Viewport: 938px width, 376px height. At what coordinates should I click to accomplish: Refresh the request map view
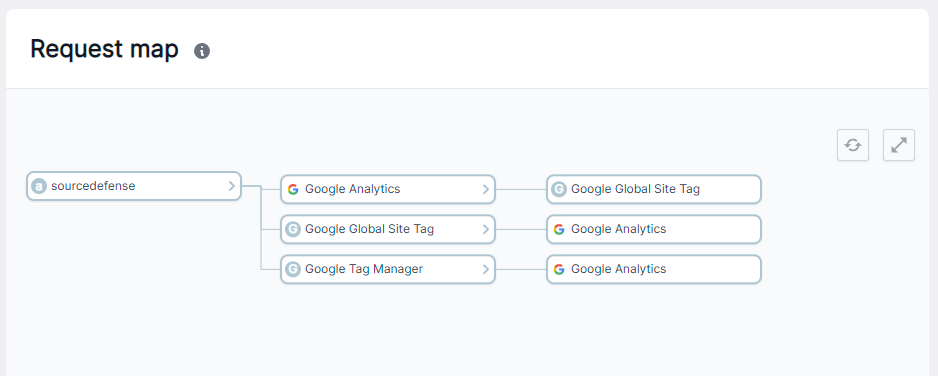pos(852,145)
